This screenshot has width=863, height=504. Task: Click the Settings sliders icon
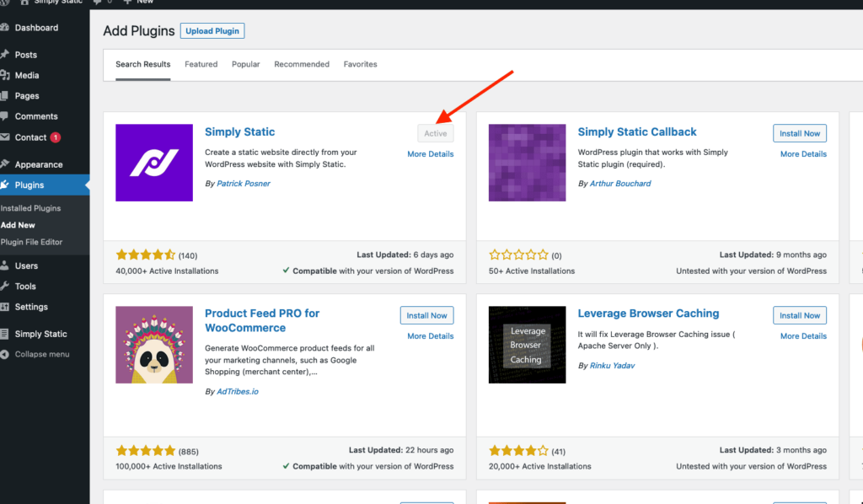pos(4,307)
